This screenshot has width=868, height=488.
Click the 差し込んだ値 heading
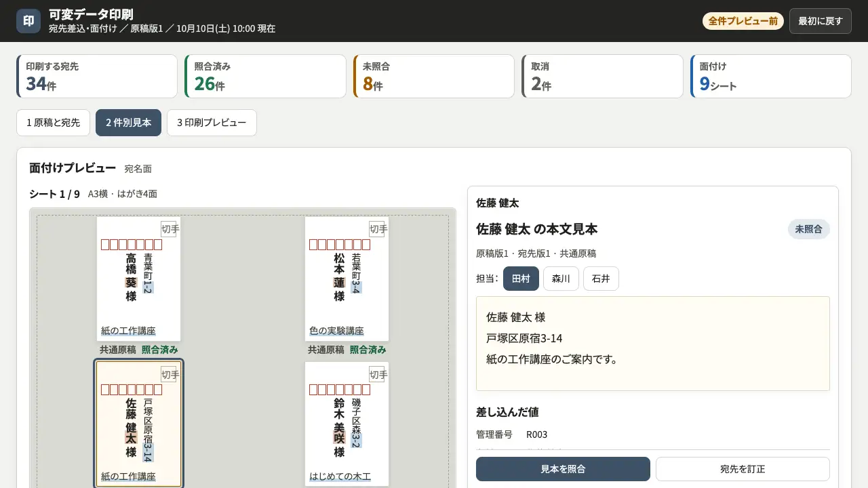(507, 412)
